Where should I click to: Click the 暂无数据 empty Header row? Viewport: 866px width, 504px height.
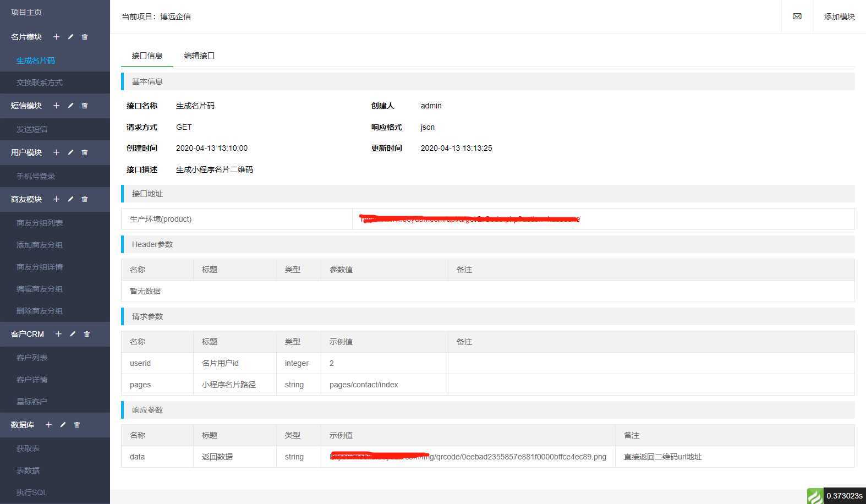(487, 291)
